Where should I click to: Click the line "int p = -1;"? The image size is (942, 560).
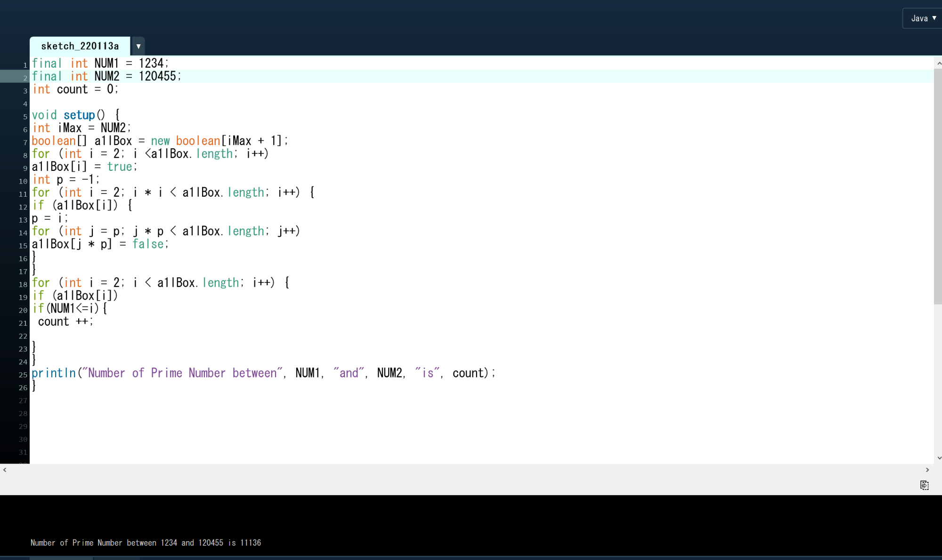click(65, 179)
